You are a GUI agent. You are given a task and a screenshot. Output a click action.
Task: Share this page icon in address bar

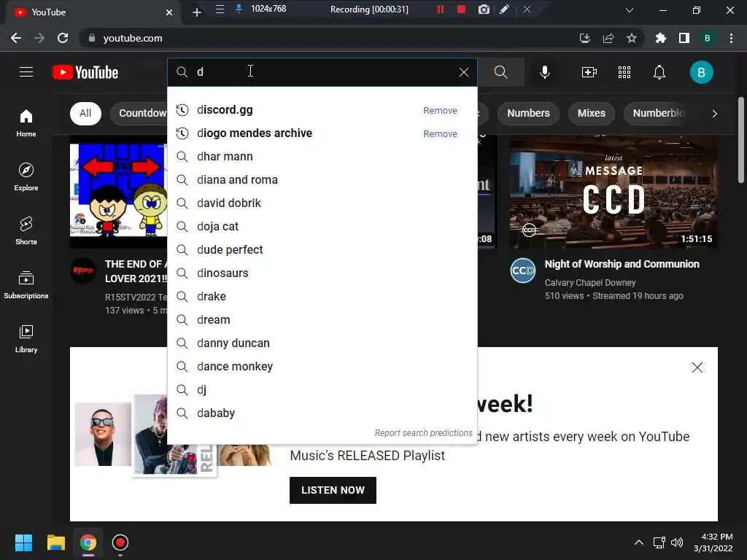click(x=608, y=38)
